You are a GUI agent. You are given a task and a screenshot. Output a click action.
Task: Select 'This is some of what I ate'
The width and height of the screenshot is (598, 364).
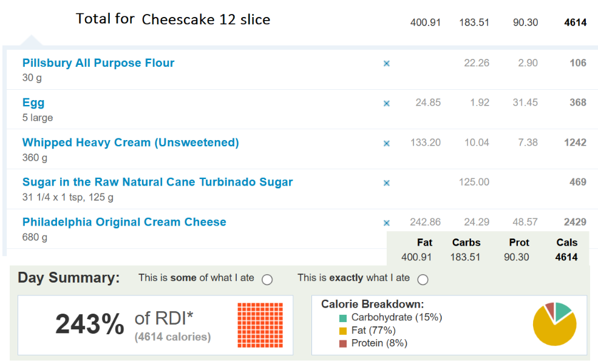point(267,280)
